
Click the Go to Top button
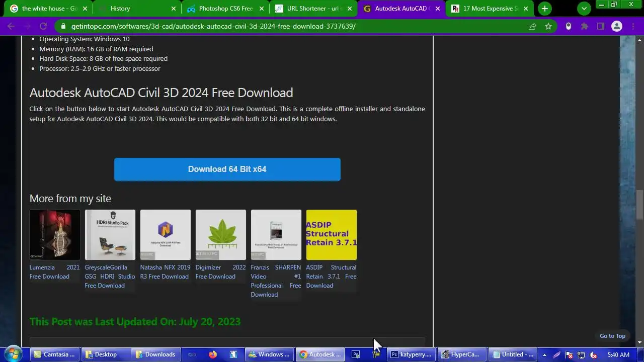pyautogui.click(x=612, y=336)
